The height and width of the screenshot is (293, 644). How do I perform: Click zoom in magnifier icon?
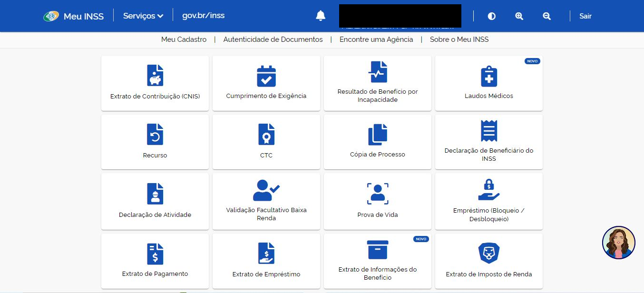click(519, 16)
